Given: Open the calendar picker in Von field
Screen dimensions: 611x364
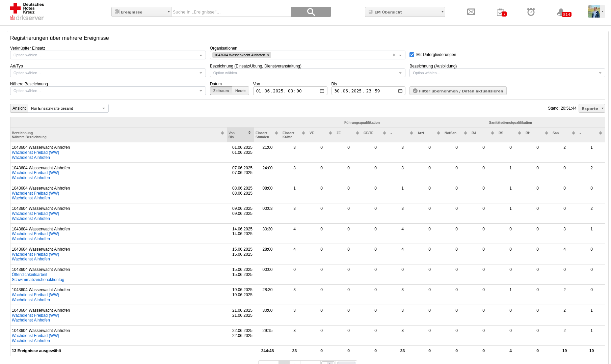Looking at the screenshot, I should [x=322, y=91].
